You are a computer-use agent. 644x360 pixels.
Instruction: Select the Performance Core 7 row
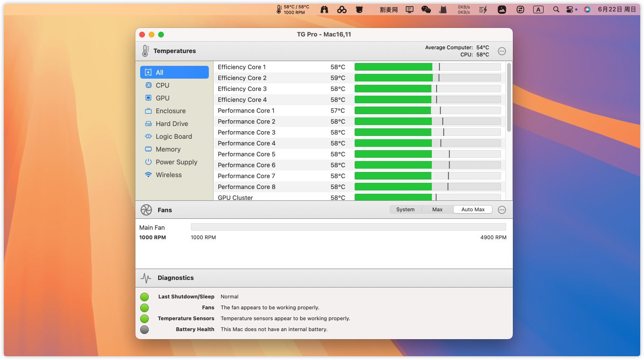pyautogui.click(x=359, y=176)
